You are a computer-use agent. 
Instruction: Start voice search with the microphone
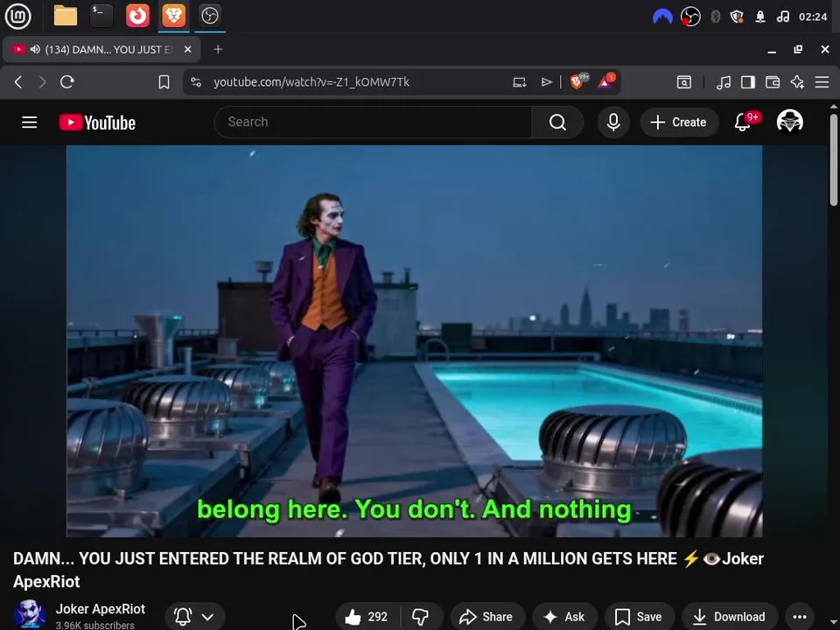[x=613, y=122]
